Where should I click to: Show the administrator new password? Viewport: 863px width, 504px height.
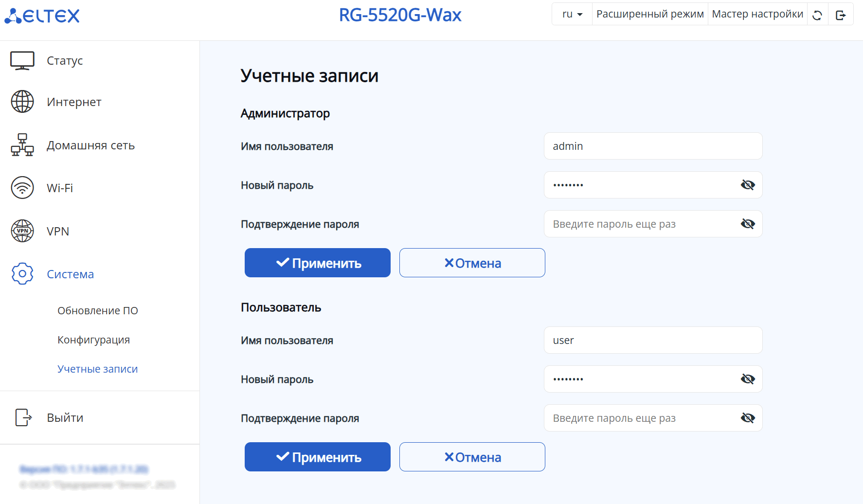[x=748, y=185]
